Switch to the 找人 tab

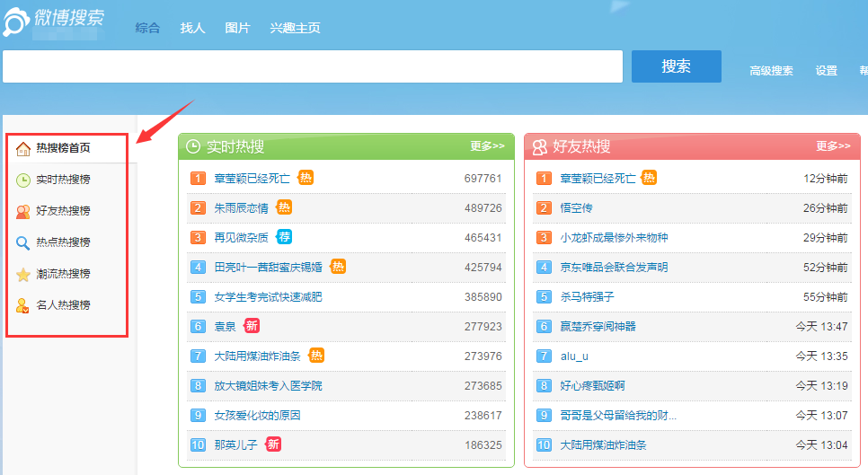click(192, 28)
